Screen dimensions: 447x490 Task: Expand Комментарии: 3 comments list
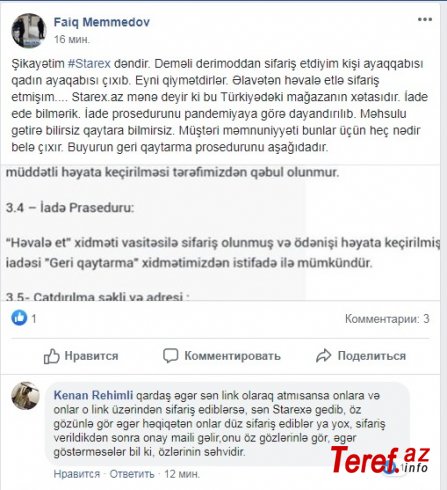387,319
